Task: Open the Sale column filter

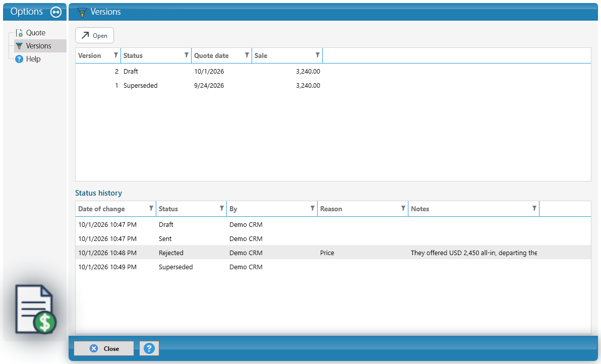Action: click(x=317, y=55)
